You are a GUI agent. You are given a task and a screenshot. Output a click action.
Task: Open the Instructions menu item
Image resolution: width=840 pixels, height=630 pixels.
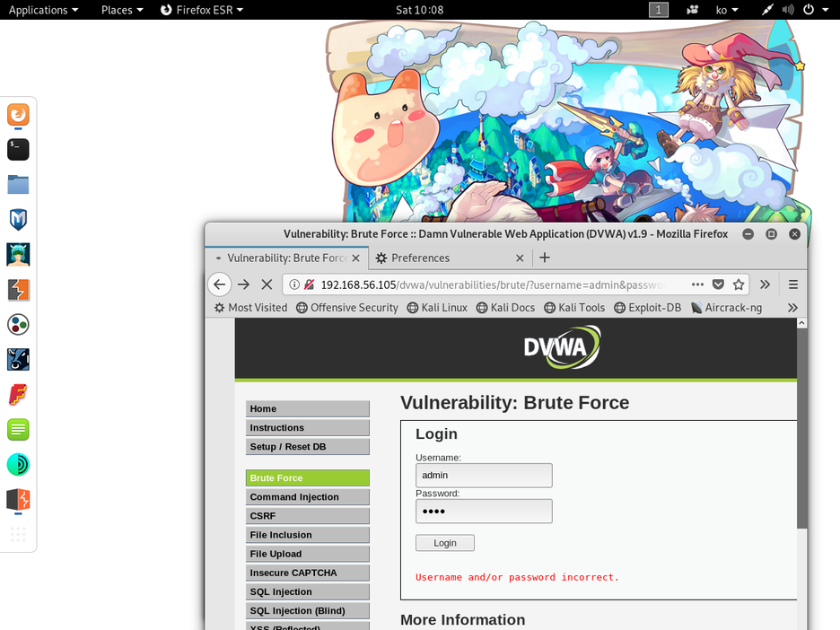click(x=308, y=427)
